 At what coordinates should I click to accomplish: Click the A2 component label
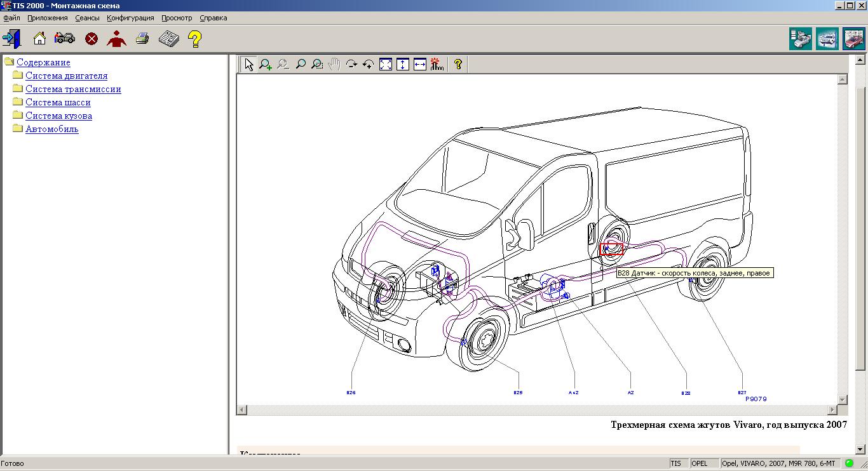coord(630,393)
